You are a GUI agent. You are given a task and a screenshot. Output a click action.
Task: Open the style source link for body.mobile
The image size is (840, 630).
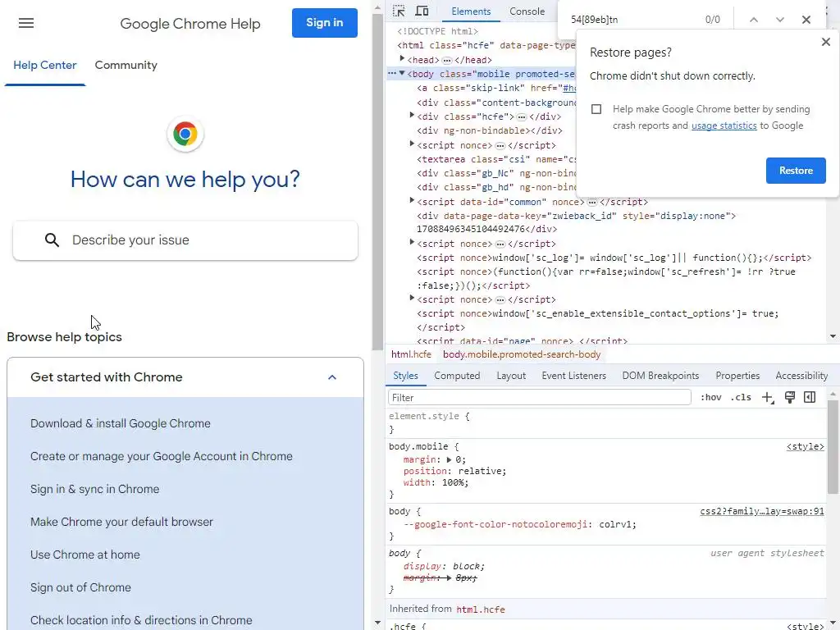(806, 447)
